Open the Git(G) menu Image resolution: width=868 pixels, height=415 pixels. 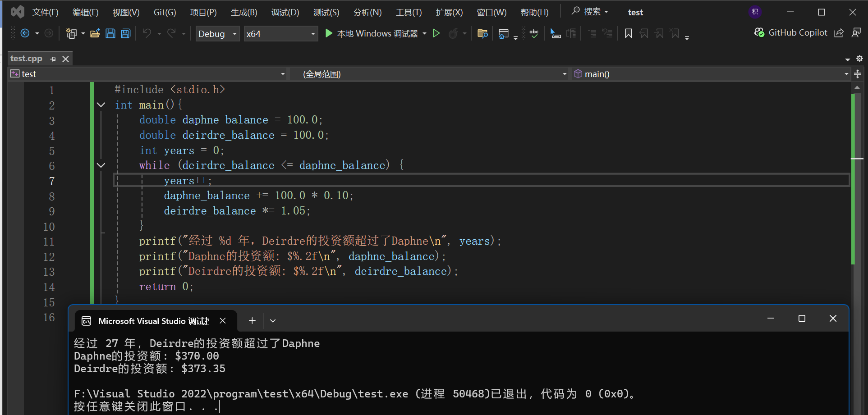coord(165,12)
